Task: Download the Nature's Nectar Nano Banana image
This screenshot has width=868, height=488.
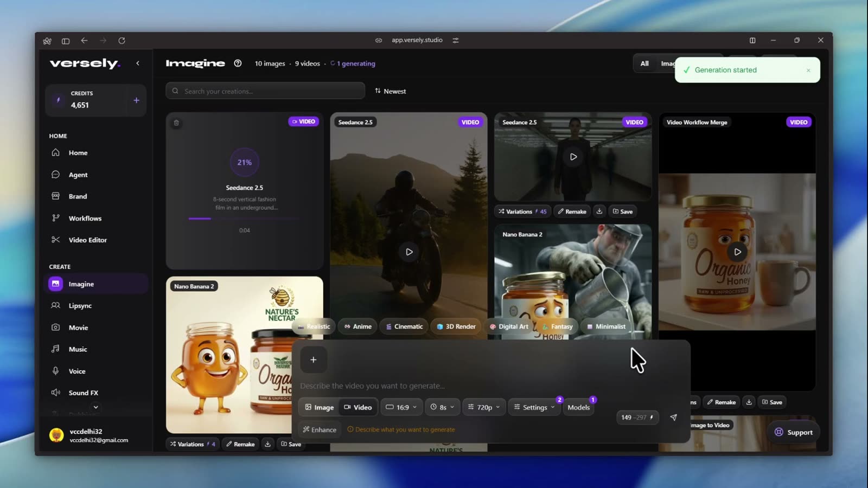Action: tap(267, 444)
